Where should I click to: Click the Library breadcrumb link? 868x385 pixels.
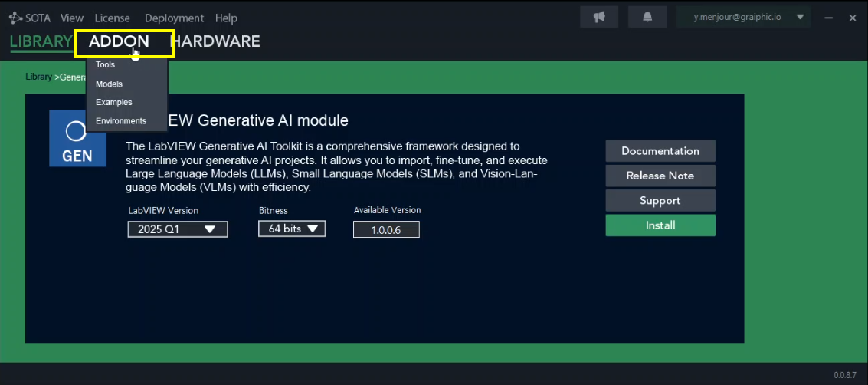[39, 77]
